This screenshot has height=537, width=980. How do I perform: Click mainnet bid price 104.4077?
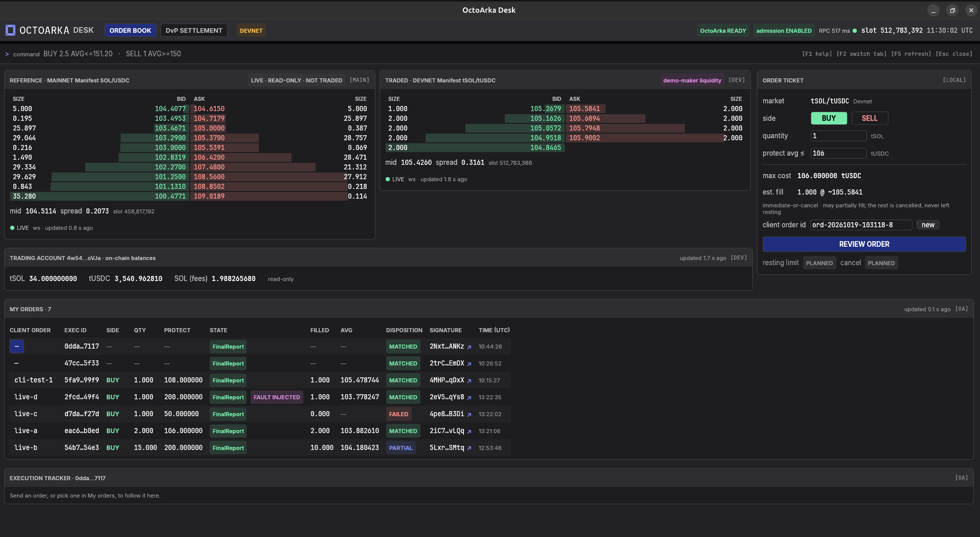(170, 109)
